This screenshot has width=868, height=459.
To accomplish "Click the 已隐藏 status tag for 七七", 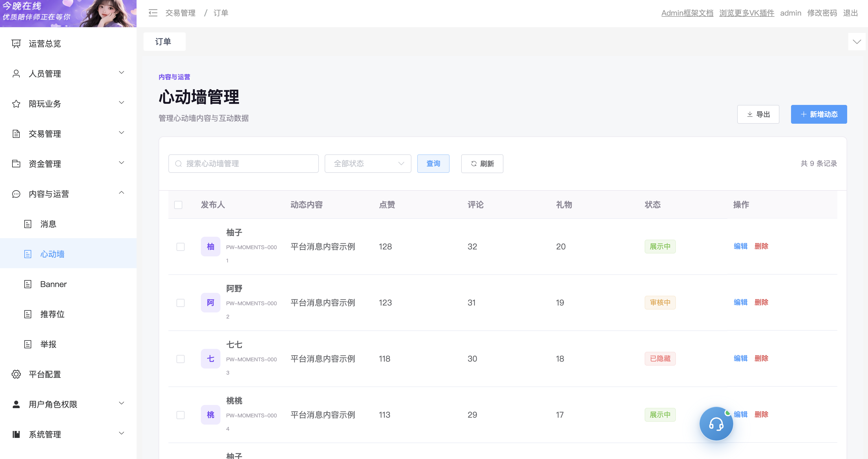I will click(660, 358).
